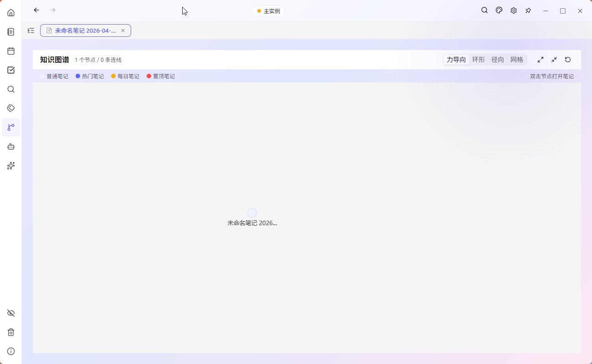Select the tags icon in the sidebar
Screen dimensions: 592x364
click(x=11, y=108)
